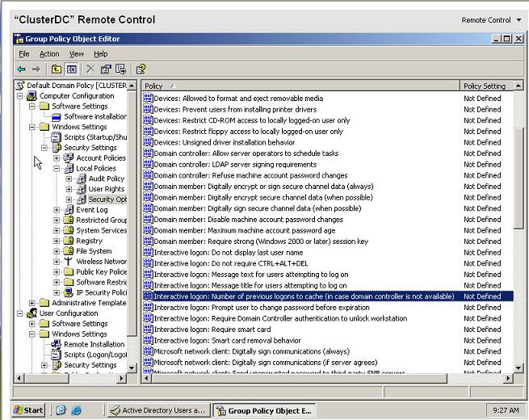Switch to Active Directory Users taskbar button

158,410
